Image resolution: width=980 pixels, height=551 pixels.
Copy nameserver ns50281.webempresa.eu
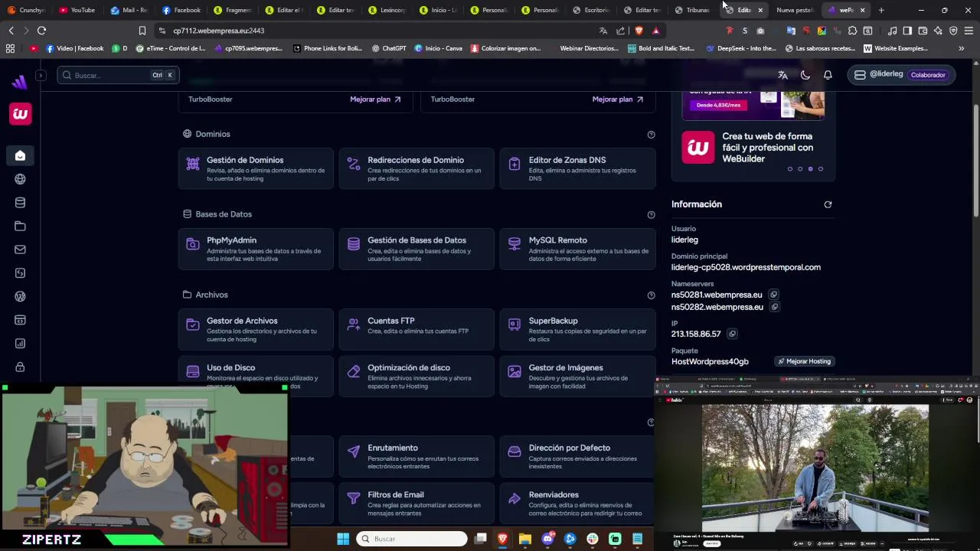point(774,295)
